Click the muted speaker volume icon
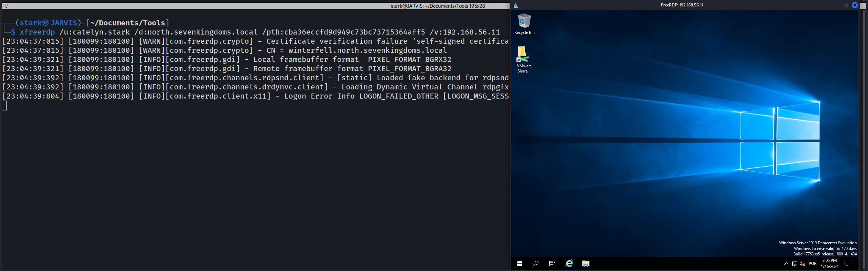Viewport: 868px width, 271px height. pos(802,264)
